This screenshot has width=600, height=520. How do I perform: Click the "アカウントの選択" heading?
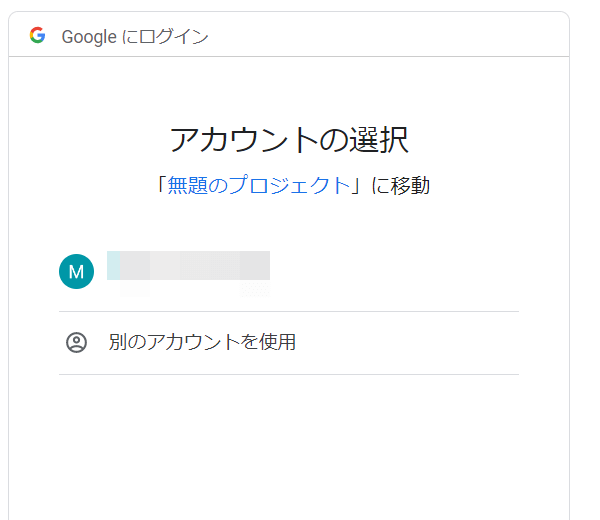289,140
